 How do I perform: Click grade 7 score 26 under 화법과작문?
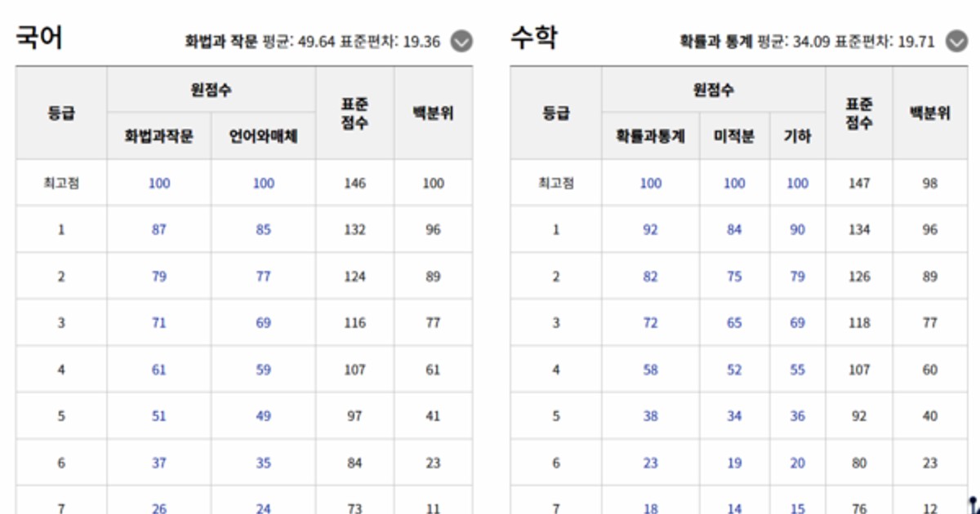click(159, 507)
